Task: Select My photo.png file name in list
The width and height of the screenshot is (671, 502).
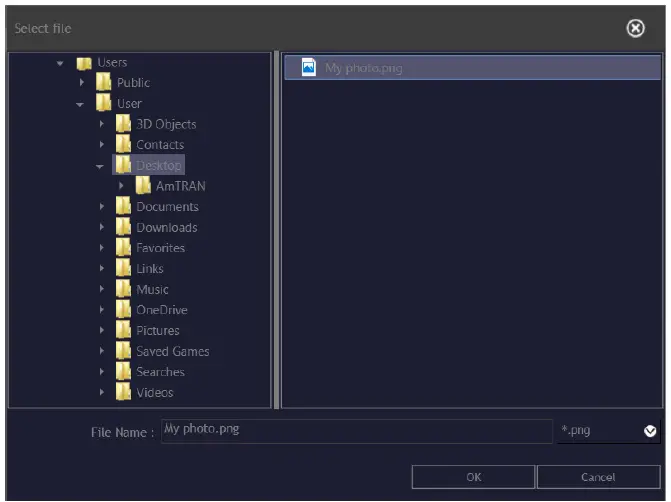Action: click(x=364, y=68)
